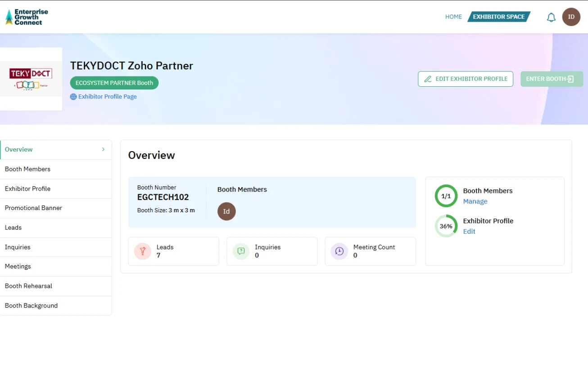Open the HOME navigation item
The width and height of the screenshot is (588, 371).
pos(453,17)
